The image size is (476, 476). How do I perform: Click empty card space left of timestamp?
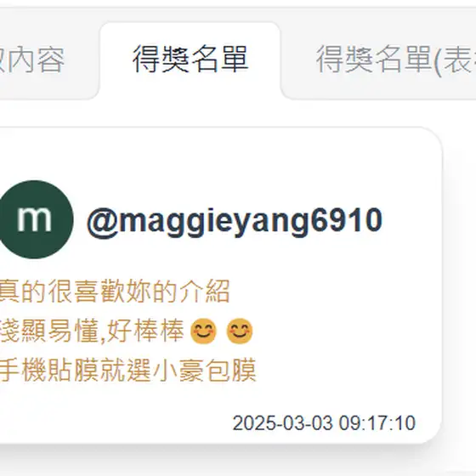[116, 423]
